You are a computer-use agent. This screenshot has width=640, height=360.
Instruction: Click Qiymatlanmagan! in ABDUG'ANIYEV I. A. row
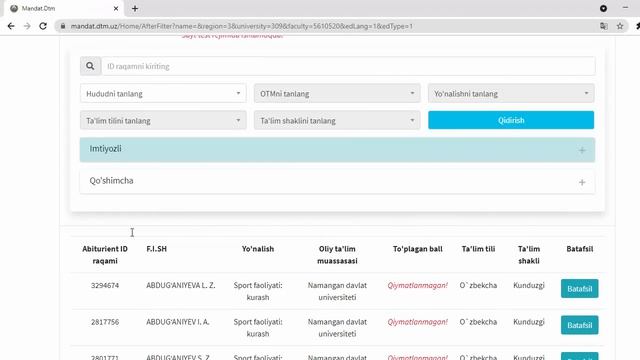pos(418,322)
